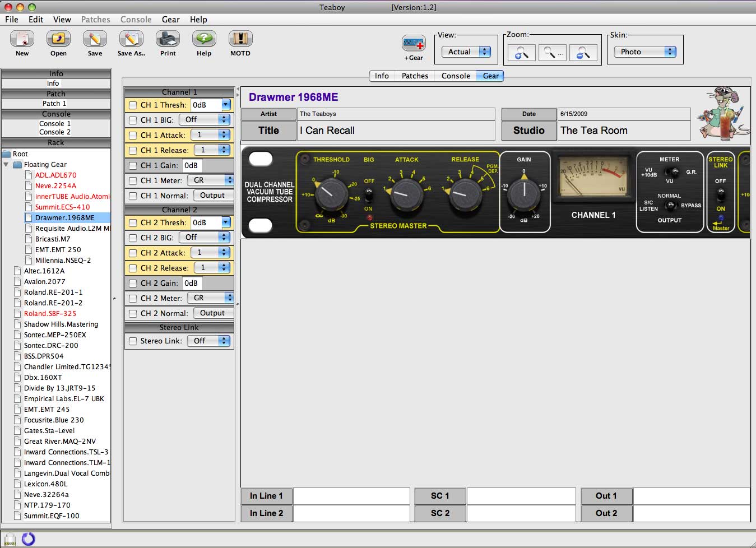Click the Open toolbar icon
756x548 pixels.
click(x=58, y=39)
